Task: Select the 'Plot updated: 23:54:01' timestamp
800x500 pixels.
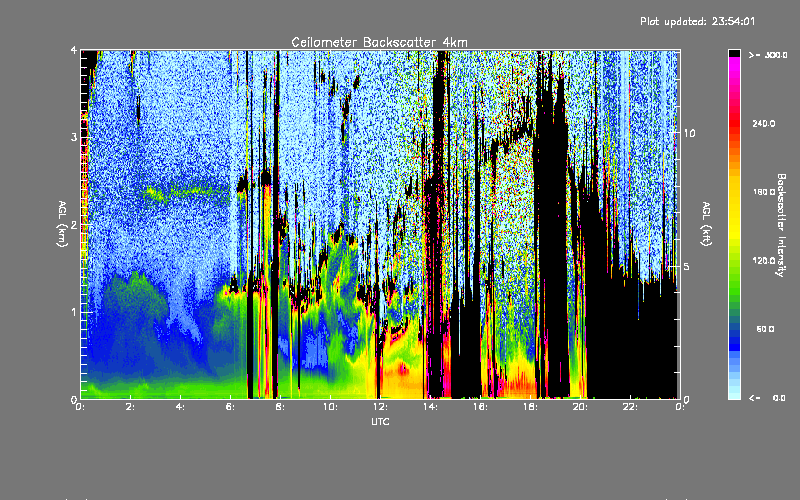Action: (697, 21)
